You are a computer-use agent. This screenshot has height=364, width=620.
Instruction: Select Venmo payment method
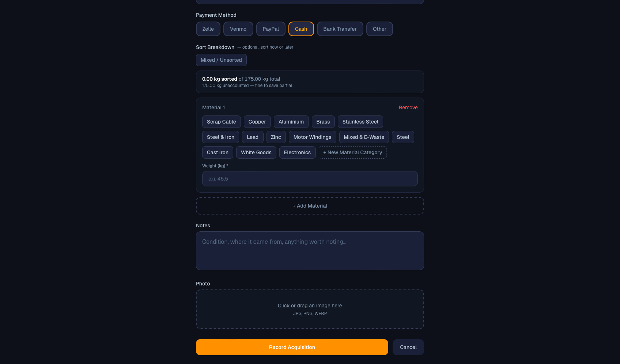pyautogui.click(x=238, y=29)
